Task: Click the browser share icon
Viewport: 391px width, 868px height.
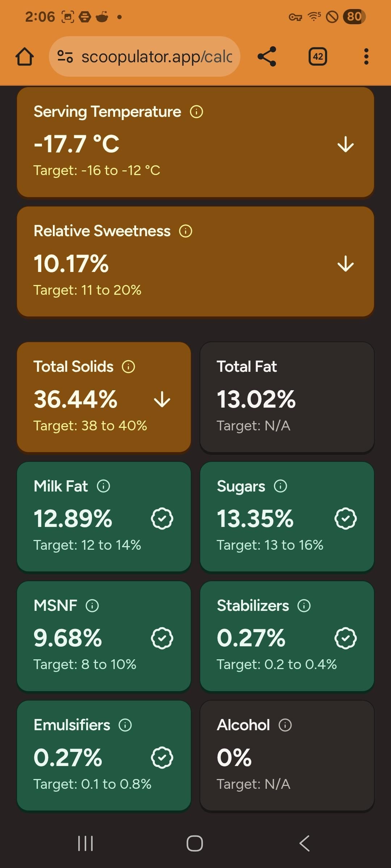Action: tap(267, 57)
